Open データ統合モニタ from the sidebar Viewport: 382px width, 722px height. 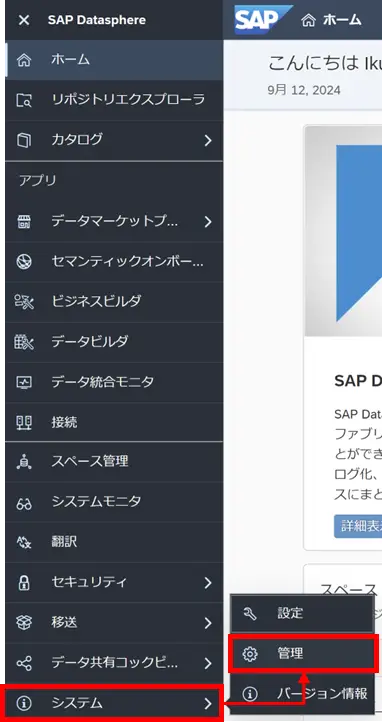click(x=114, y=382)
